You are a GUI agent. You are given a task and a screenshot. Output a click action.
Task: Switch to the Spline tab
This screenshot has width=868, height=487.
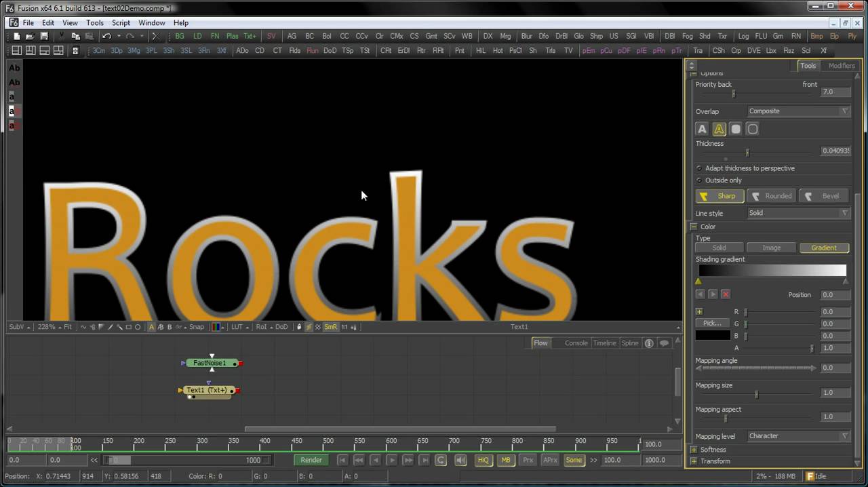(630, 343)
